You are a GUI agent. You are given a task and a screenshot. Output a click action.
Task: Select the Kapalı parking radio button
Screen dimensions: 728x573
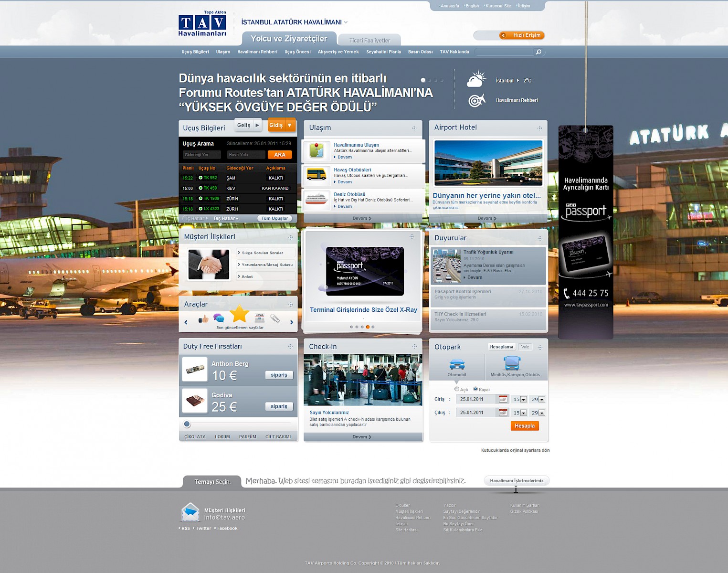click(x=475, y=389)
